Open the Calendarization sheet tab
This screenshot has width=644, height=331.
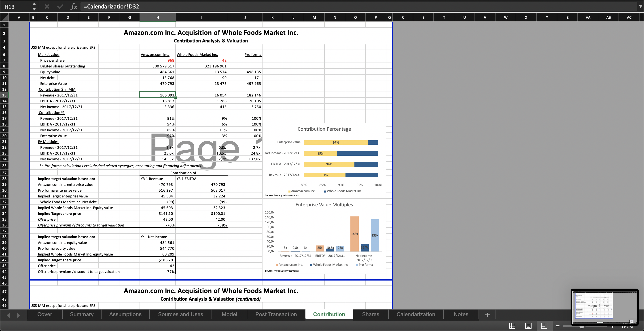416,314
